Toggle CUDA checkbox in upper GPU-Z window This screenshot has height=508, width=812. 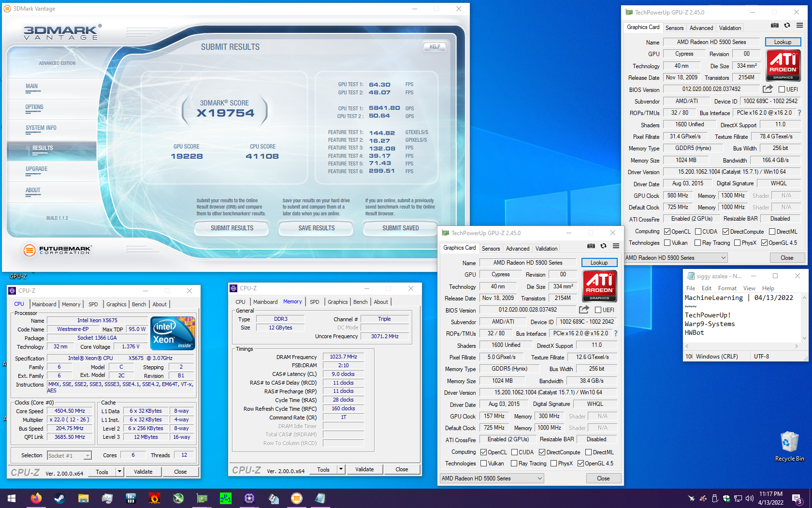click(x=698, y=232)
